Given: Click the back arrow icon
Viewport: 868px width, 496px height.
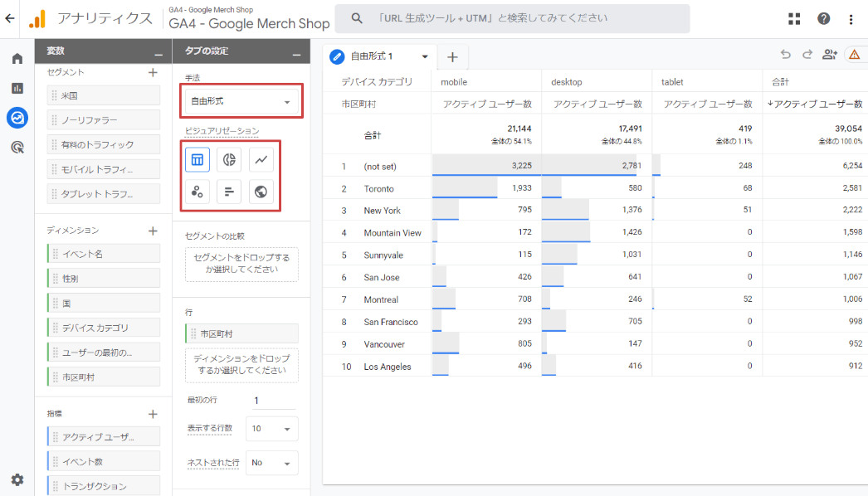Looking at the screenshot, I should coord(9,18).
